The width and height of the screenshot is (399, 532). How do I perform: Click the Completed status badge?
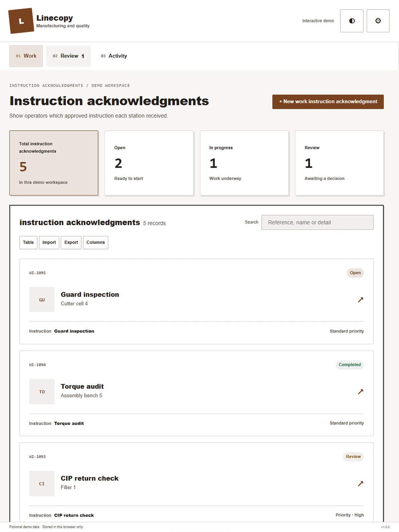[x=350, y=365]
